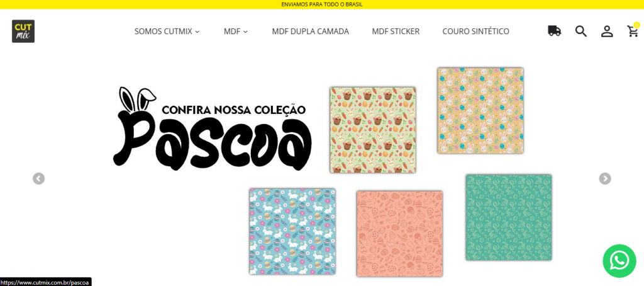Viewport: 644px width, 286px height.
Task: Open the MDF Dupla Camada menu item
Action: pyautogui.click(x=311, y=31)
